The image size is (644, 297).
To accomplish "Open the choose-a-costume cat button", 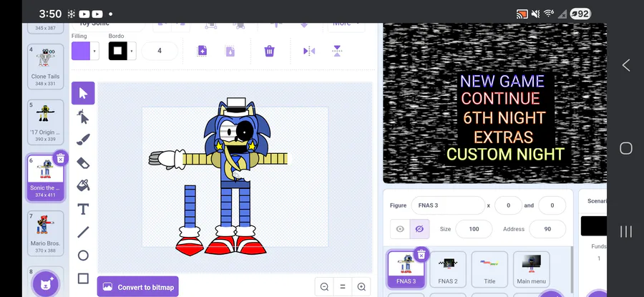I will pyautogui.click(x=46, y=283).
